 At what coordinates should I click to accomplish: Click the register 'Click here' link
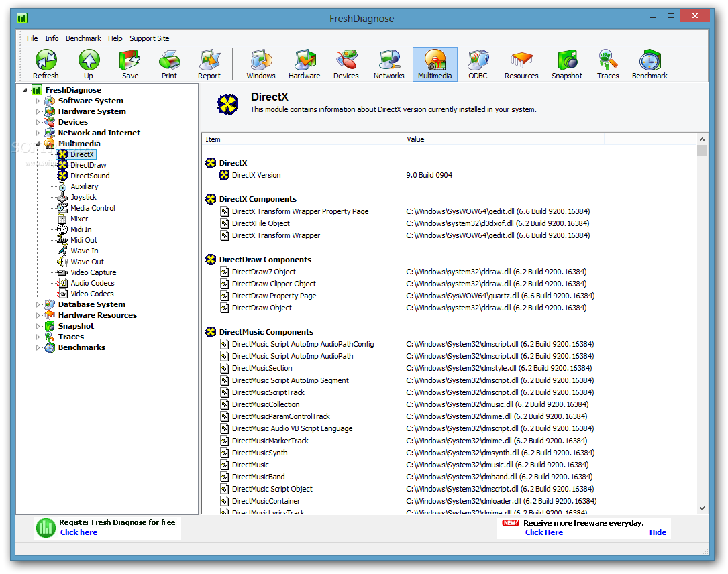point(79,532)
